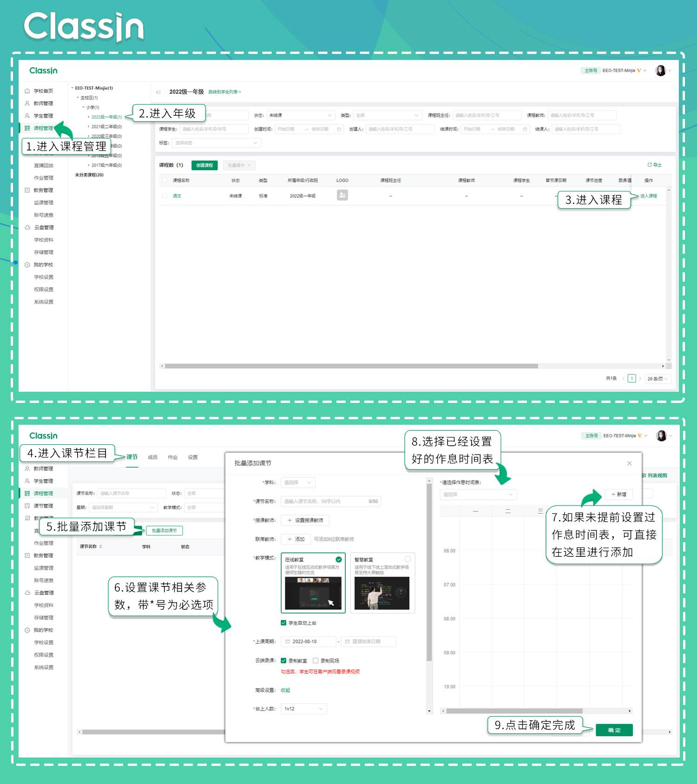Viewport: 697px width, 784px height.
Task: Open the 类型 全部 dropdown
Action: [x=387, y=115]
